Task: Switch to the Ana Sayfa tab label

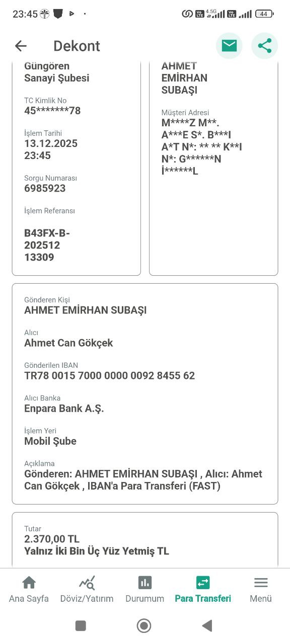Action: (29, 599)
